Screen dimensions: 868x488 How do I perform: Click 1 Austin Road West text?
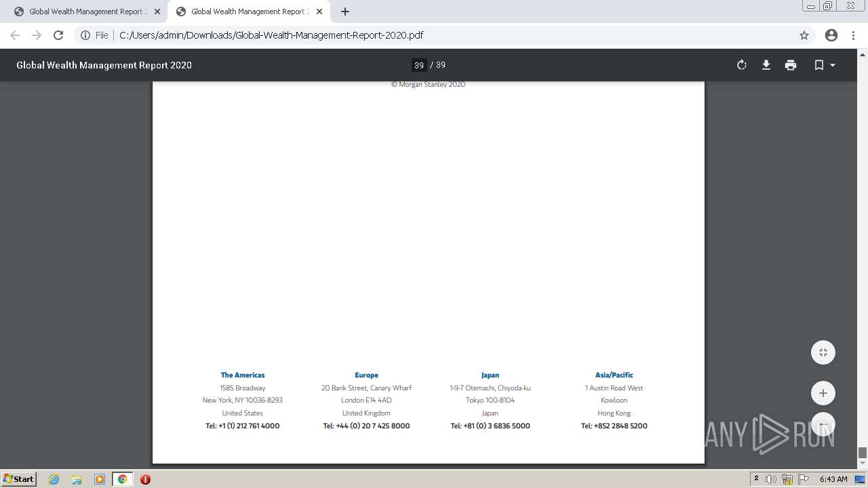[614, 388]
